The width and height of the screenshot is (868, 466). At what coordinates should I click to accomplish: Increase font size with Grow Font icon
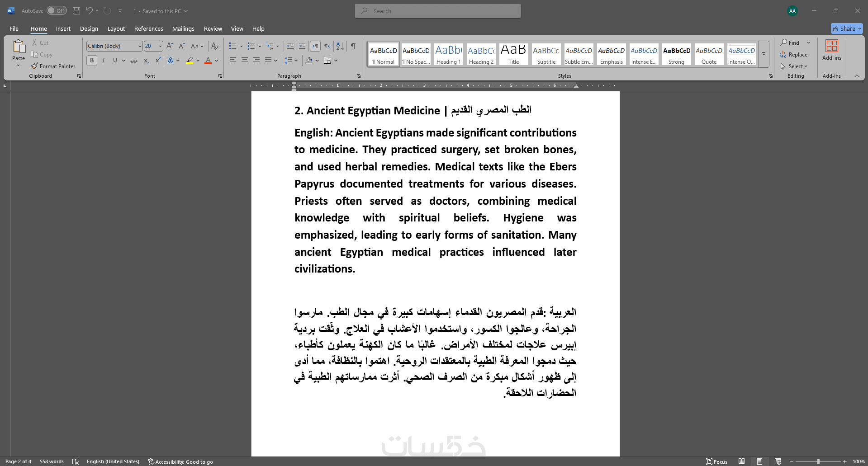pos(170,46)
